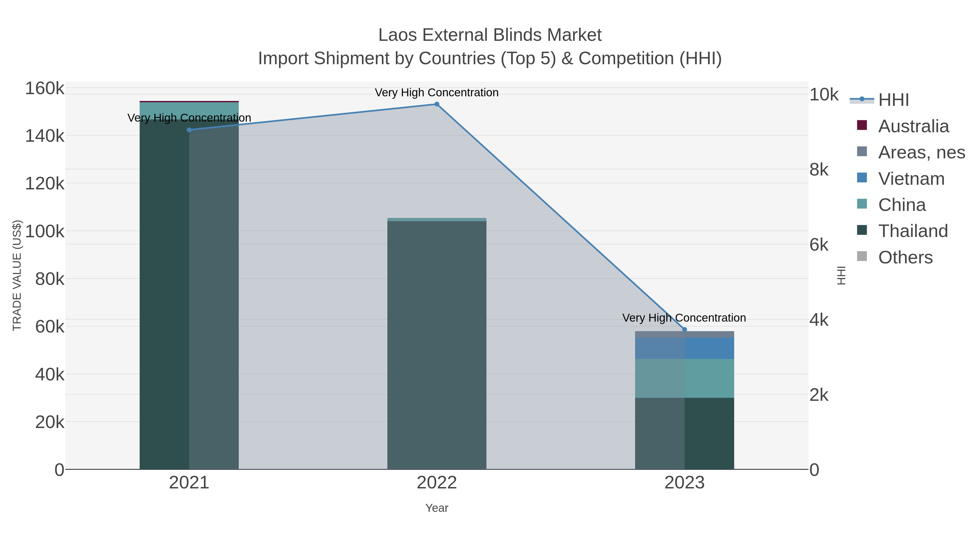The width and height of the screenshot is (980, 551).
Task: Click the China legend color swatch
Action: (862, 204)
